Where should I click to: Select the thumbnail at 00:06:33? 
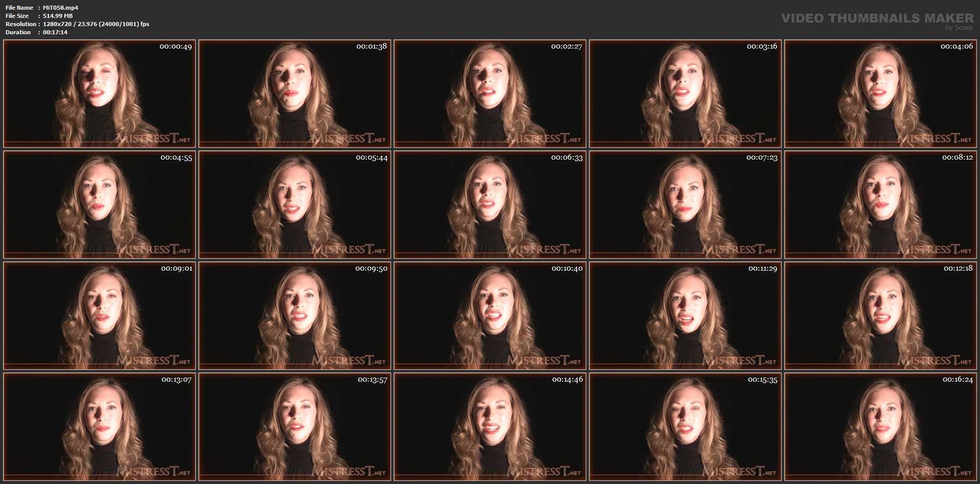click(x=490, y=205)
